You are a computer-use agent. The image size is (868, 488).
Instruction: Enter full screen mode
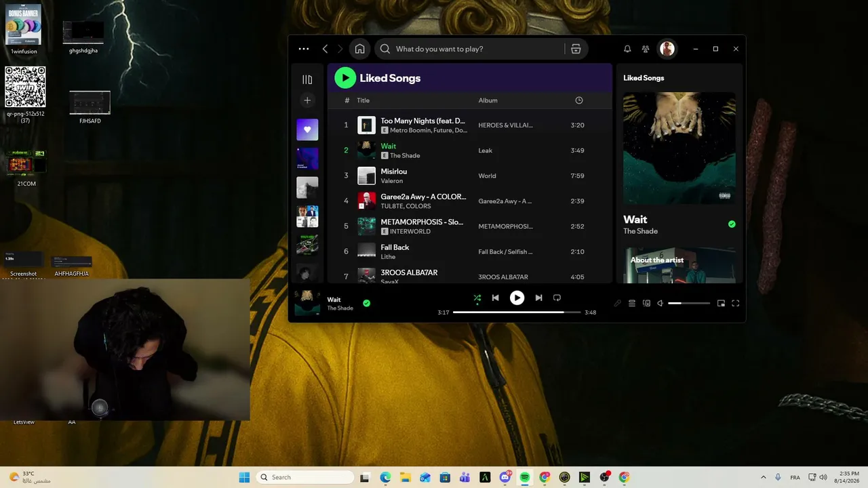[735, 303]
